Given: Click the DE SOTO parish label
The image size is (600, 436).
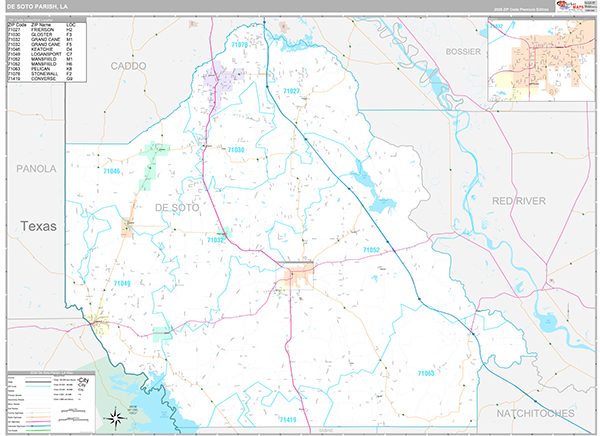Looking at the screenshot, I should 177,208.
